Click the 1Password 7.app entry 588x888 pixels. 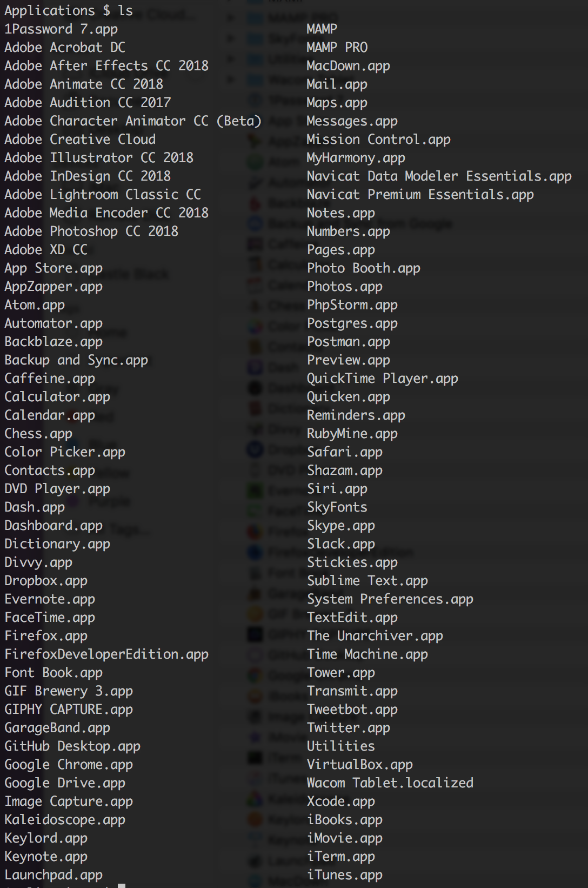point(61,29)
